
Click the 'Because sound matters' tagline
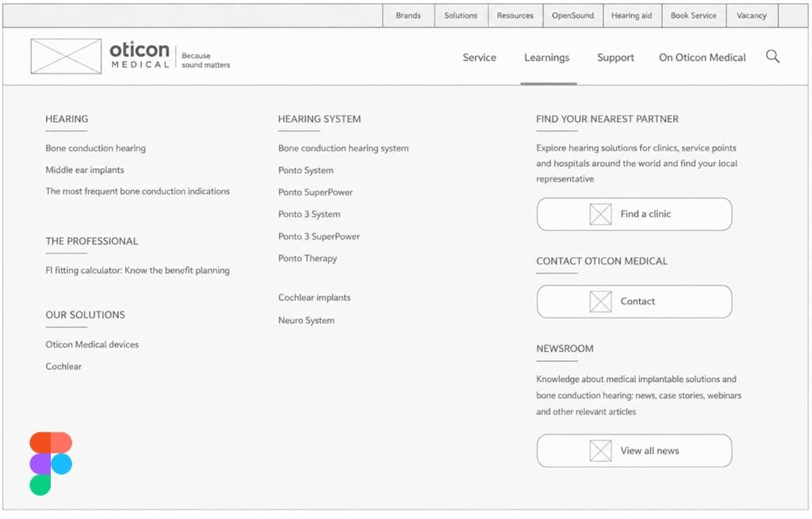(205, 60)
